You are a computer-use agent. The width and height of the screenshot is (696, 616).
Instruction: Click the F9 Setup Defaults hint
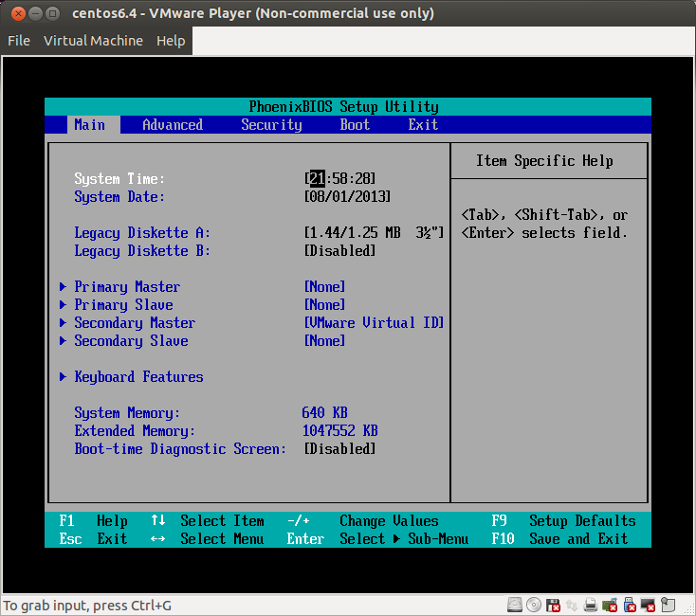pos(564,520)
